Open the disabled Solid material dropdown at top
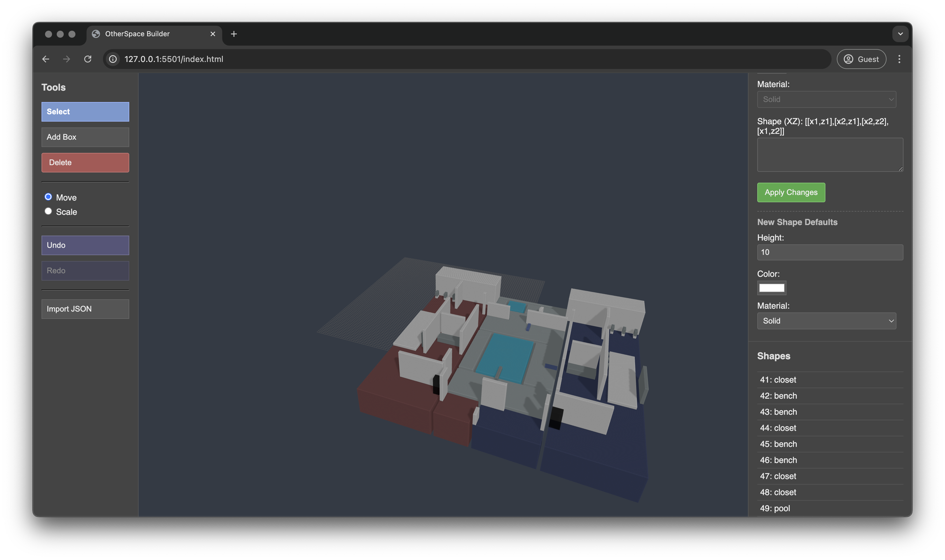Image resolution: width=945 pixels, height=560 pixels. click(826, 99)
